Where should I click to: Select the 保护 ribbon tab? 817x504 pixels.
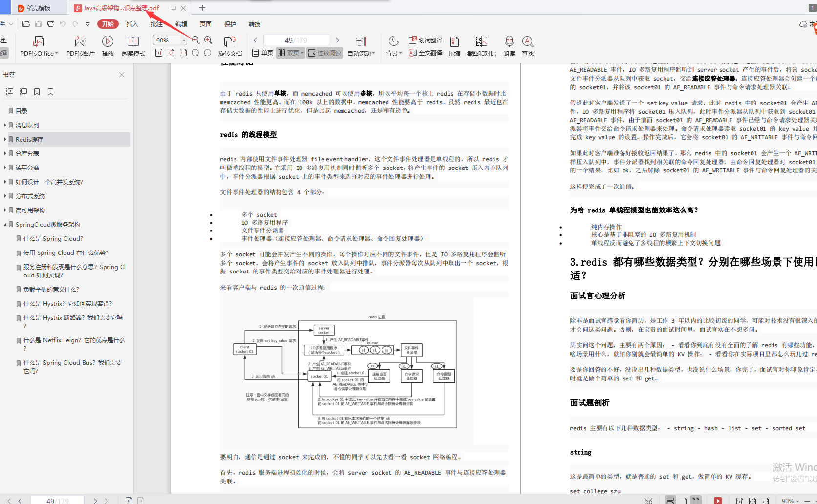[230, 24]
